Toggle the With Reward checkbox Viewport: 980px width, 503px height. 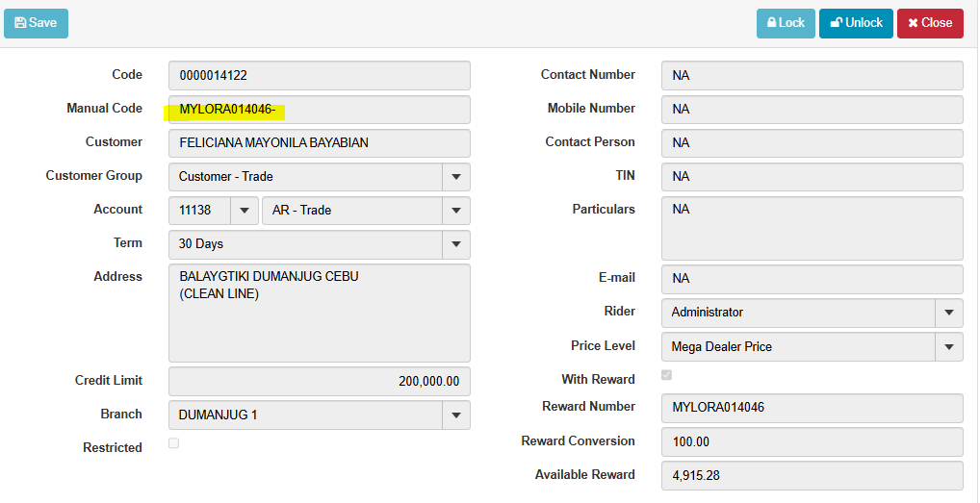666,375
